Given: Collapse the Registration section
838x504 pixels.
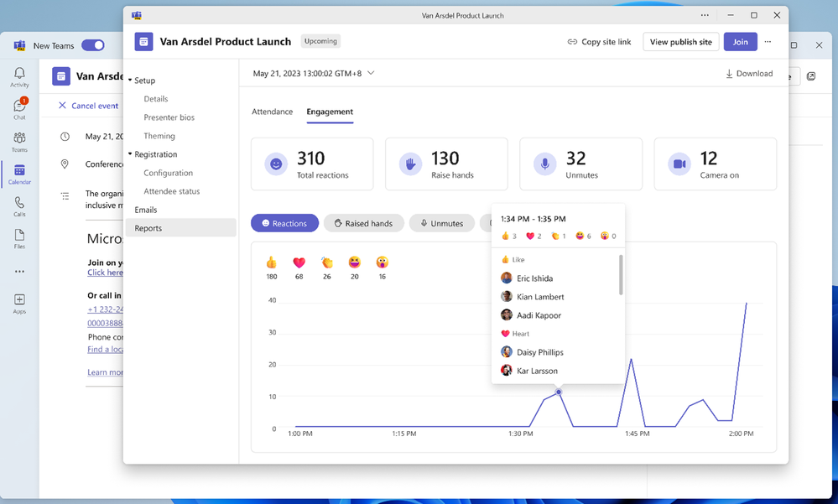Looking at the screenshot, I should (x=130, y=154).
